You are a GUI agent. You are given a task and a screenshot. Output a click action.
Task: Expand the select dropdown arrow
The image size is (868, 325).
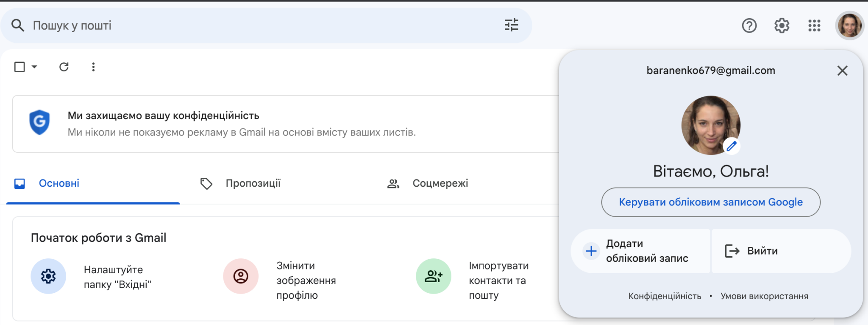(34, 67)
